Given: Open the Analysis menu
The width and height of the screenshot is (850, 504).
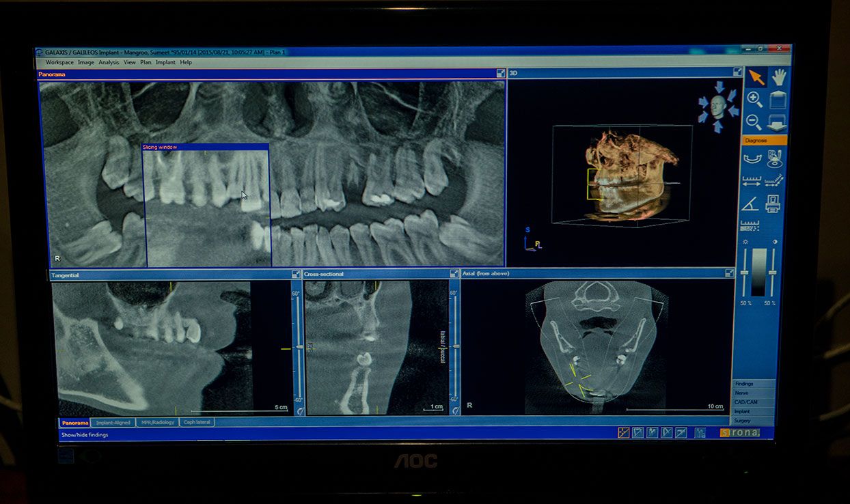Looking at the screenshot, I should coord(109,62).
